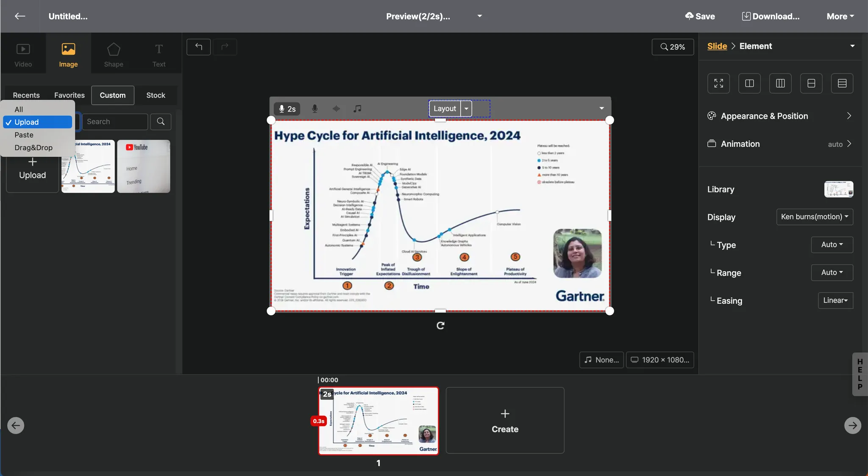Screen dimensions: 868x476
Task: Select the three-row layout icon
Action: click(x=842, y=83)
